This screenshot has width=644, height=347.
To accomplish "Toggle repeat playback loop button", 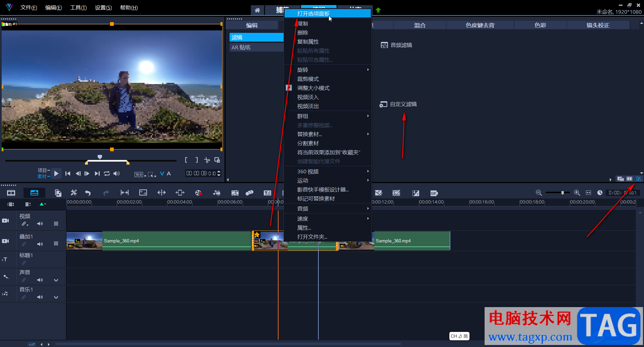I will [x=107, y=173].
